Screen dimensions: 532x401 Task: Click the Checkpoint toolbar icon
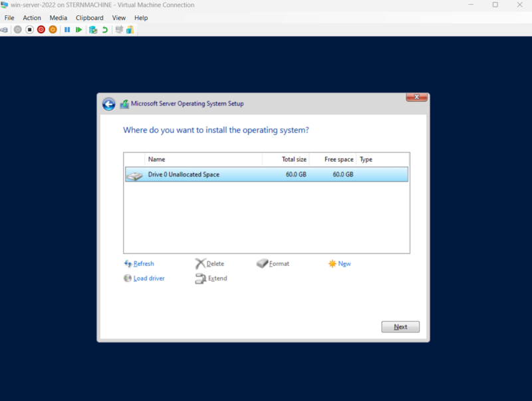(93, 30)
